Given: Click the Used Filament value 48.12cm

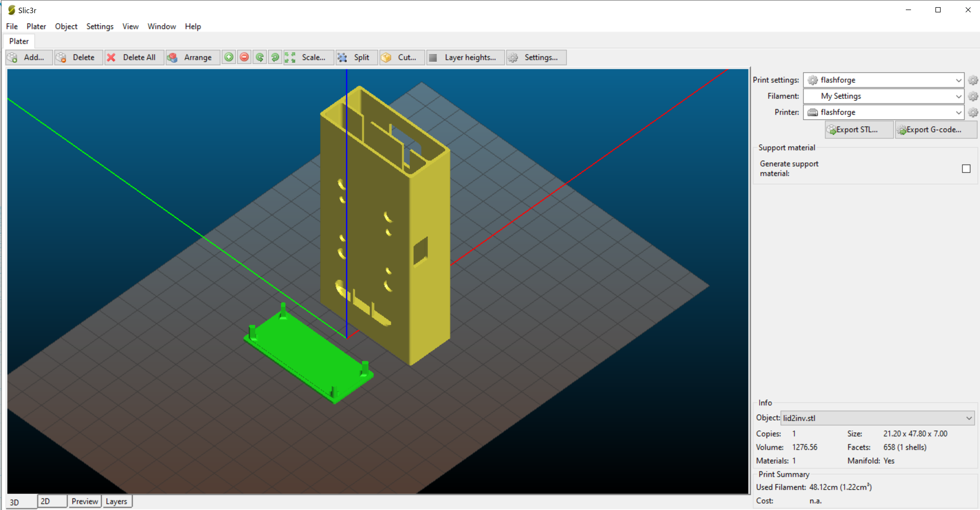Looking at the screenshot, I should 840,487.
